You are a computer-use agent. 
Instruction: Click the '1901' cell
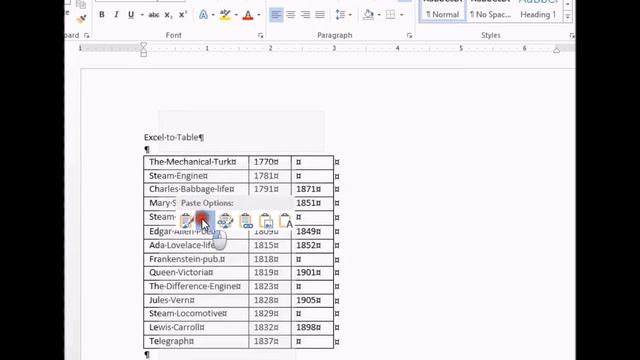click(312, 273)
